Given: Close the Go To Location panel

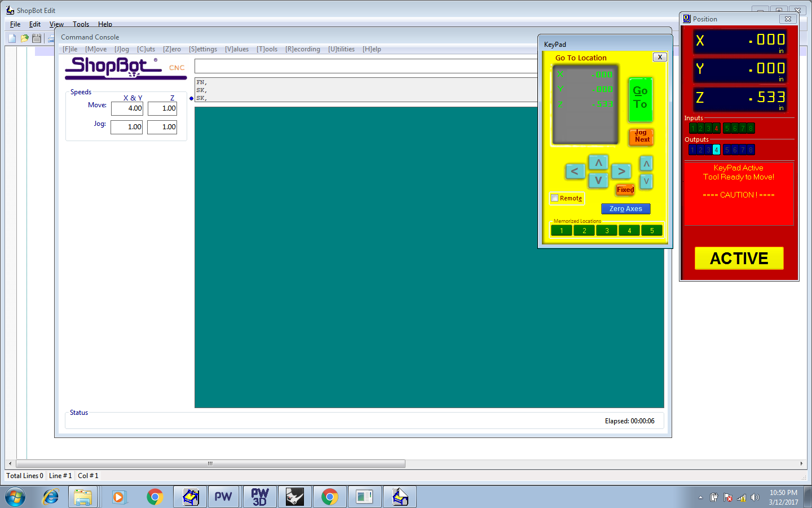Looking at the screenshot, I should pos(660,57).
